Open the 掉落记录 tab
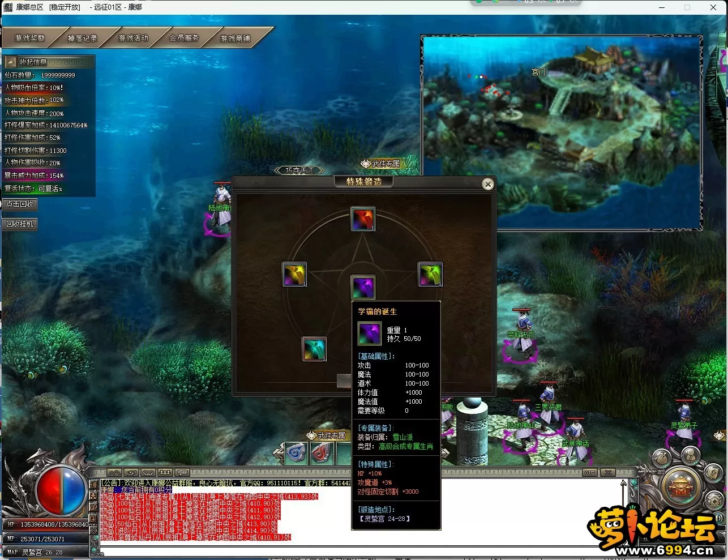The image size is (728, 560). (82, 39)
